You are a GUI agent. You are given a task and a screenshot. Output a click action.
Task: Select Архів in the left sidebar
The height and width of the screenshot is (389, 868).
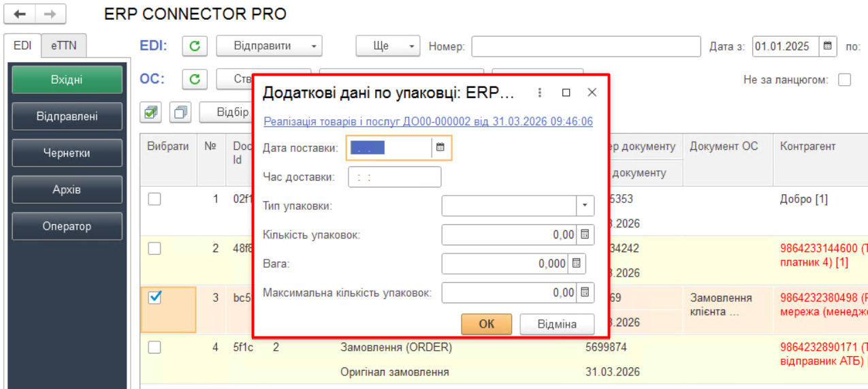(x=67, y=189)
